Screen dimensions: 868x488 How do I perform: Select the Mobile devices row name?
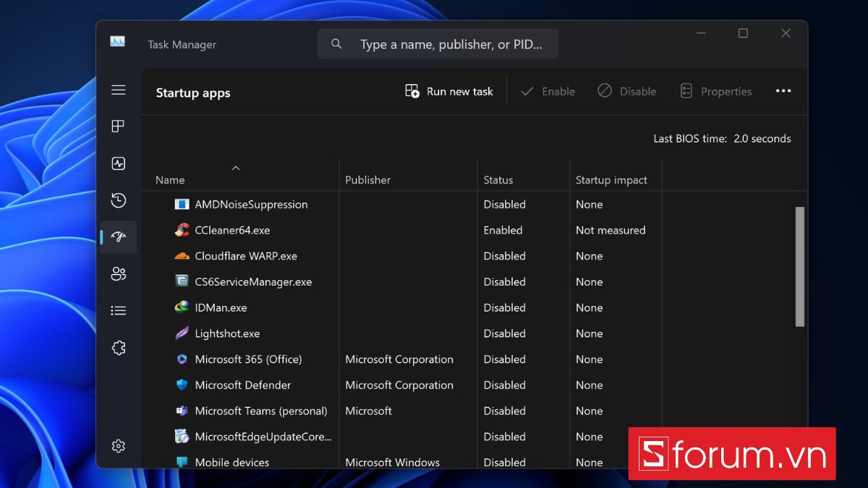231,463
